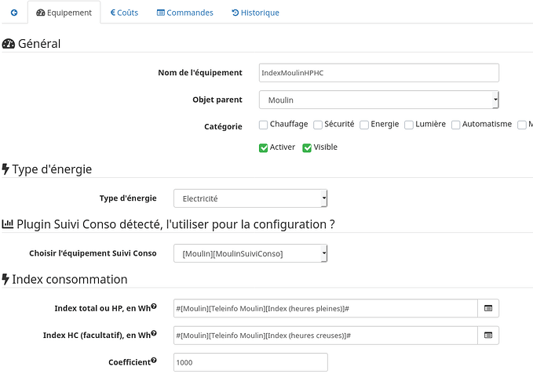Open the Objet parent dropdown

[x=378, y=100]
